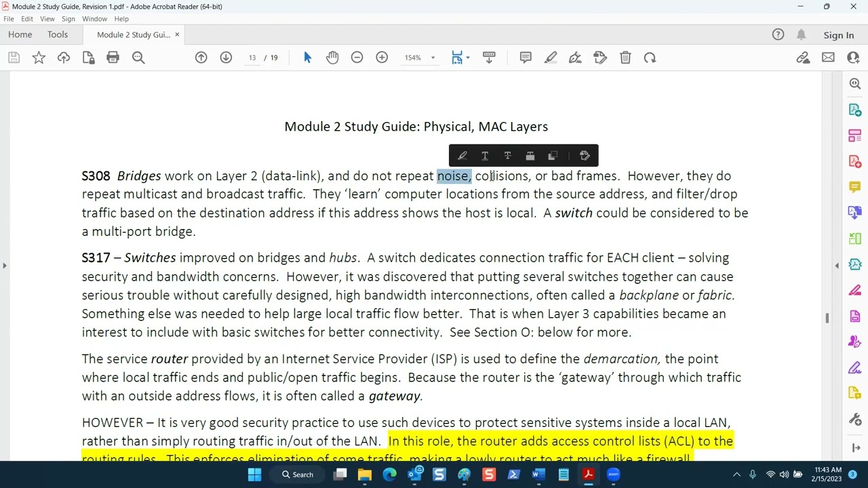Screen dimensions: 868x488
Task: Switch to the Home tab
Action: click(20, 35)
